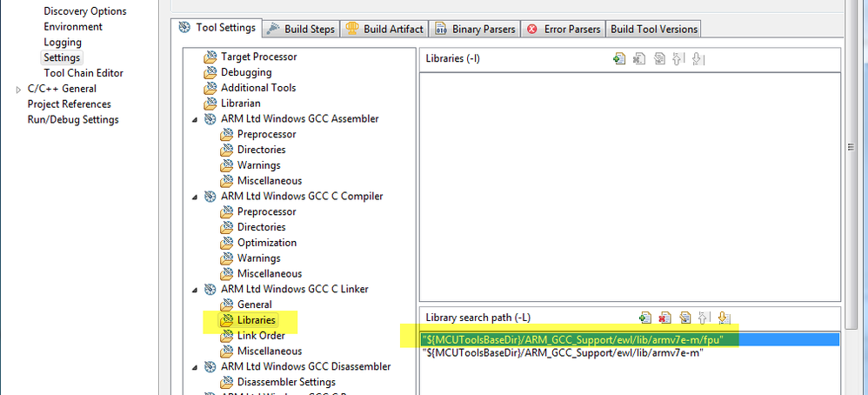Click inside the empty Libraries (-l) list

coord(630,187)
